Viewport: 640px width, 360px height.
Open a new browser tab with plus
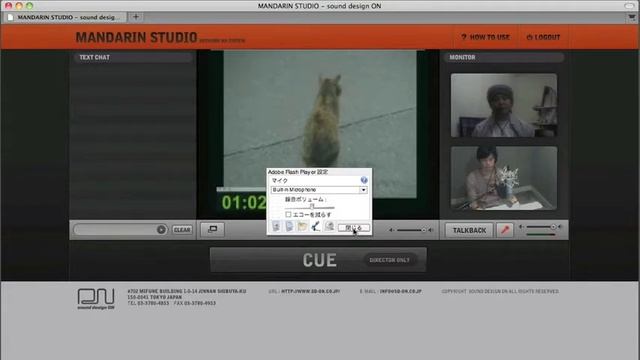pyautogui.click(x=136, y=17)
